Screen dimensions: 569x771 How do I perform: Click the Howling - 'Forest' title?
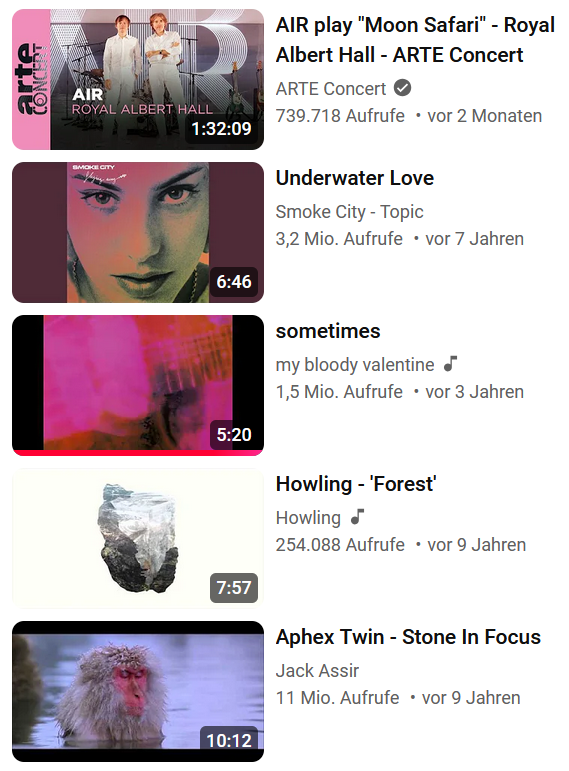tap(356, 484)
